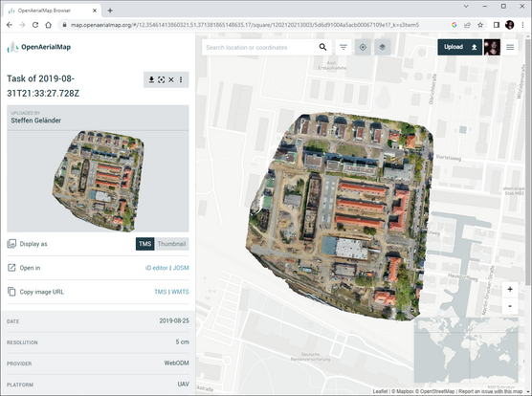Open the imagery options three-dot menu

pyautogui.click(x=181, y=79)
